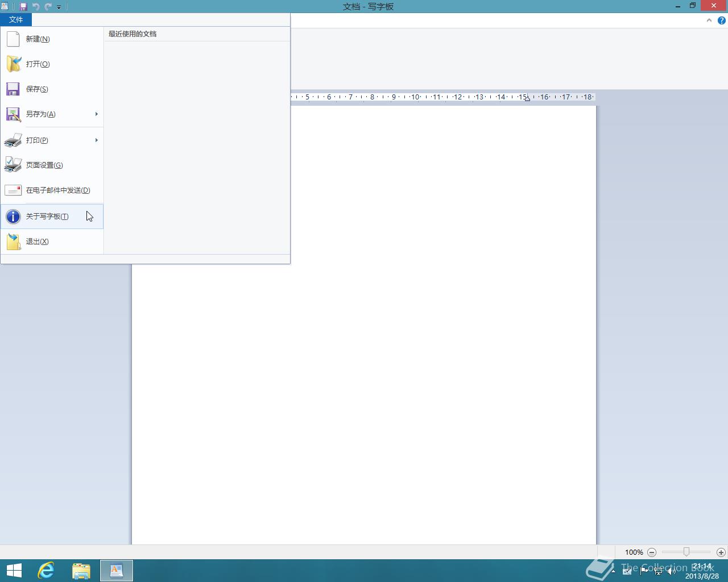Open File Explorer from taskbar

pos(81,571)
